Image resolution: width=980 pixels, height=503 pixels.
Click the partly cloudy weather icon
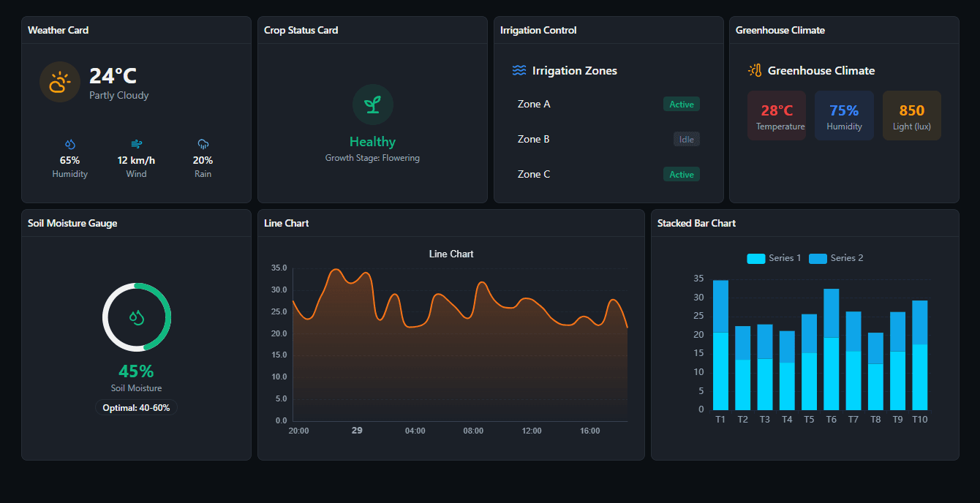pos(59,81)
